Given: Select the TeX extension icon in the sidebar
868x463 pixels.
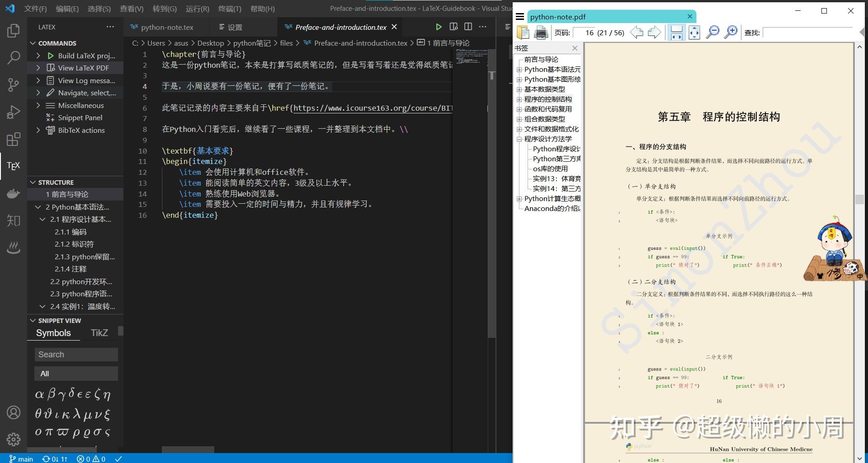Looking at the screenshot, I should click(13, 166).
